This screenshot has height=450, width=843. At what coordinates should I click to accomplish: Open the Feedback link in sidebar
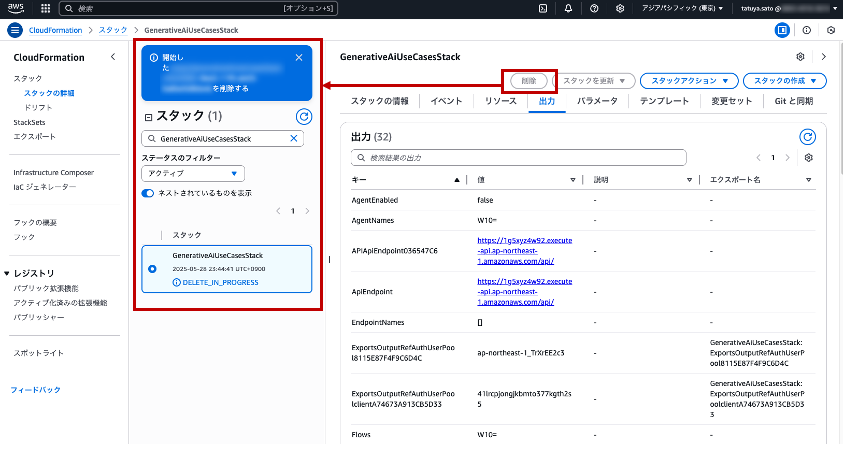click(35, 390)
